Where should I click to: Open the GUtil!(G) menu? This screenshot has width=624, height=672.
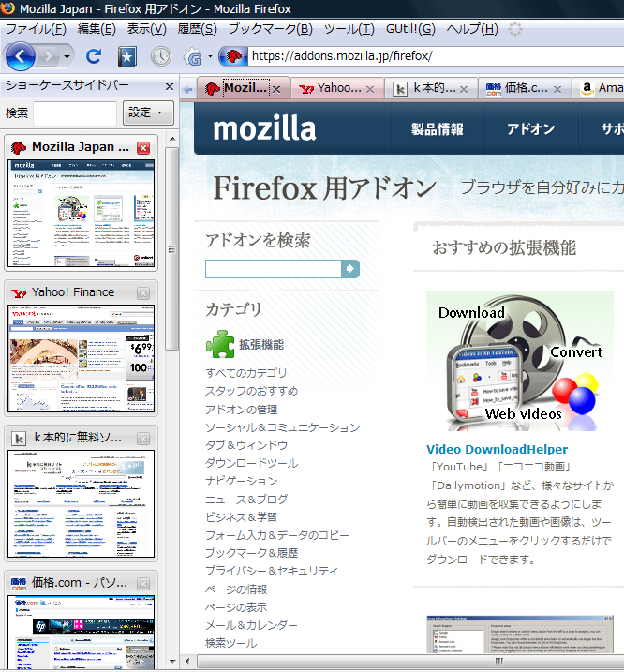[410, 29]
